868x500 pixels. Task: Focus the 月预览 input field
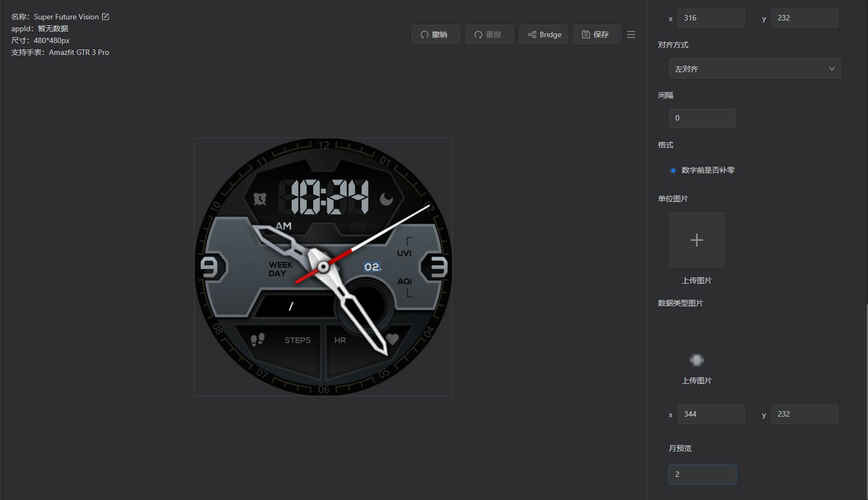[702, 475]
